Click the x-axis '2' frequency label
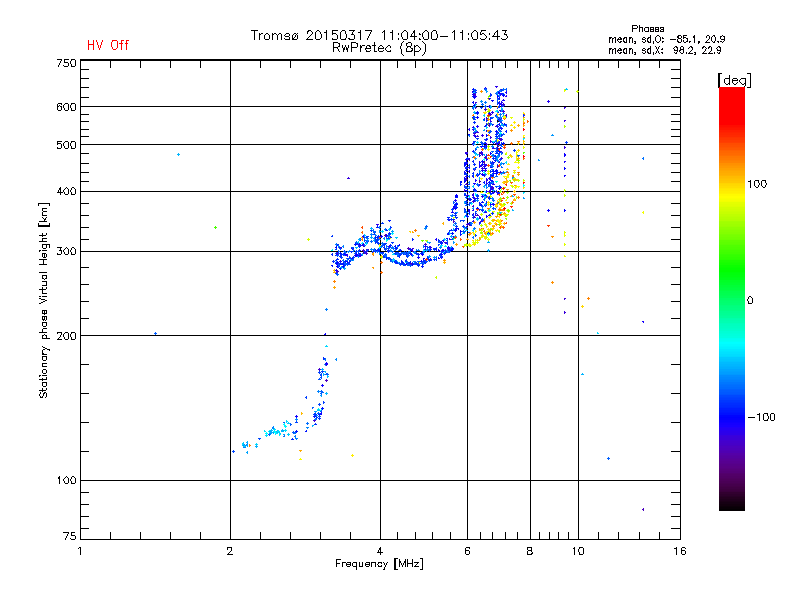Image resolution: width=800 pixels, height=600 pixels. click(230, 551)
